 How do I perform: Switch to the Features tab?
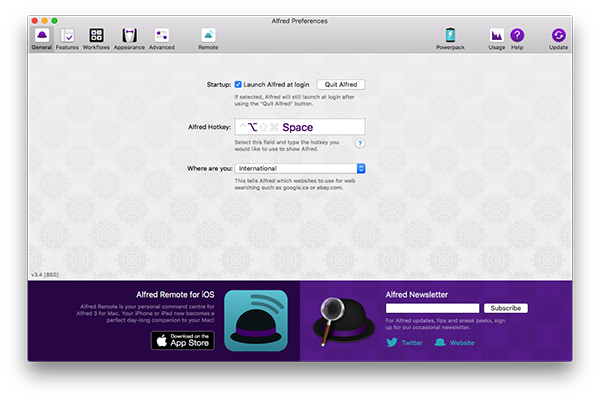pos(67,39)
